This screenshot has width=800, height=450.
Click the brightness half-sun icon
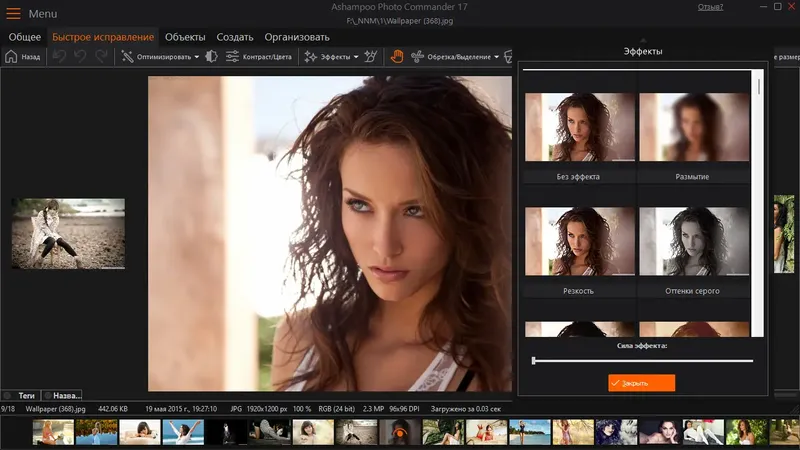coord(211,57)
